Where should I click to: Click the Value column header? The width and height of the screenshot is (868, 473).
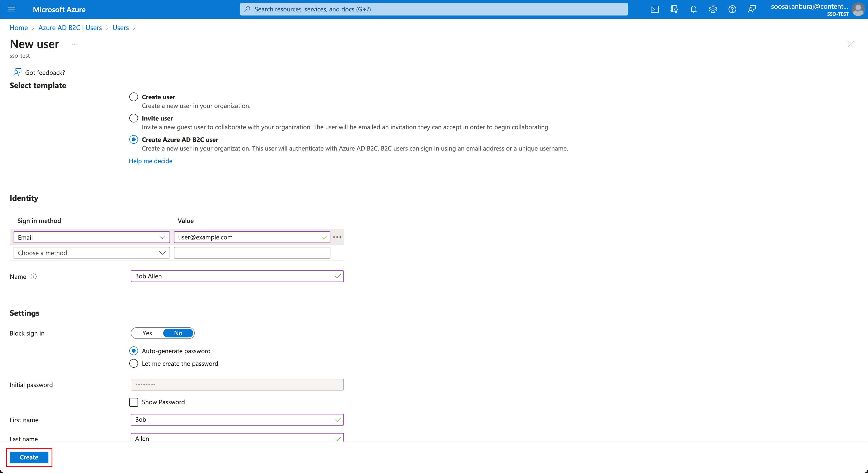[x=186, y=221]
